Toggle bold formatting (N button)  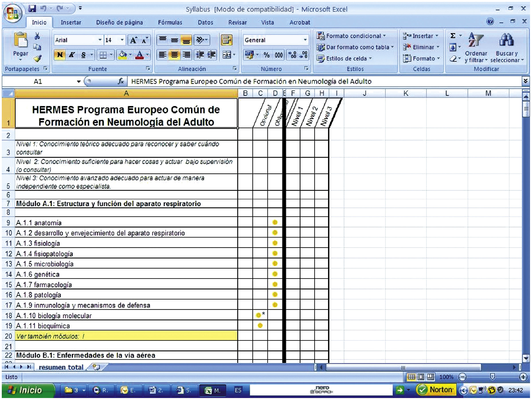tap(60, 55)
